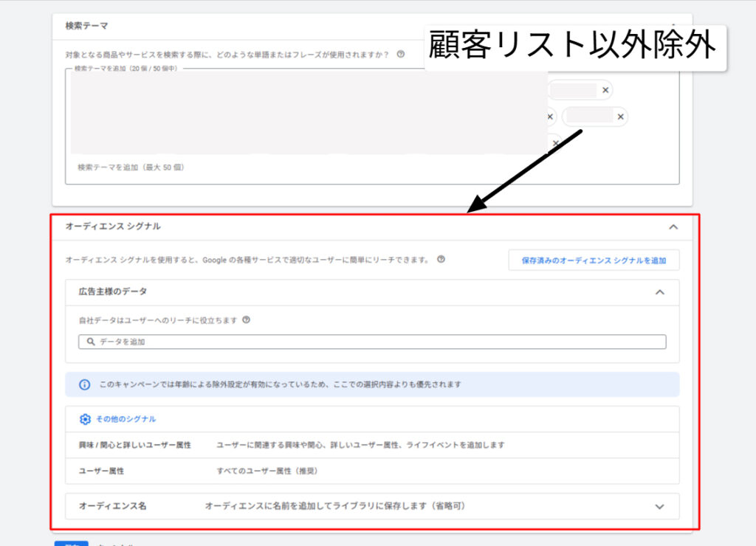756x546 pixels.
Task: Collapse the オーディエンス シグナル section
Action: tap(673, 227)
